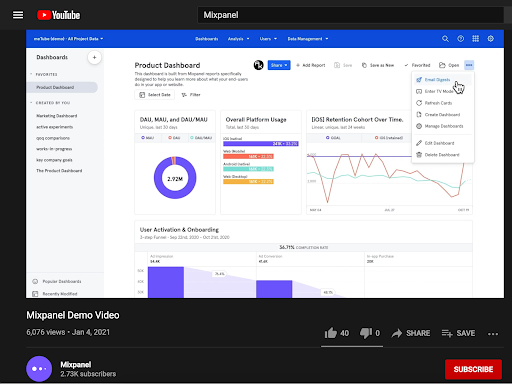Expand the meTube (demo) project dropdown

tap(68, 39)
